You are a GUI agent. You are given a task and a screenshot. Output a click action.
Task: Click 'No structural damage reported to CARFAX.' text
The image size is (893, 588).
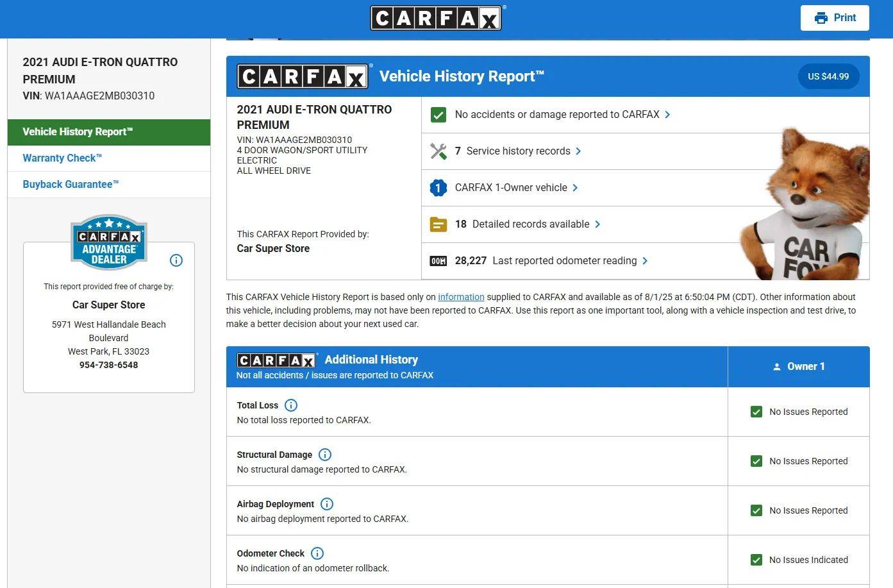[322, 469]
